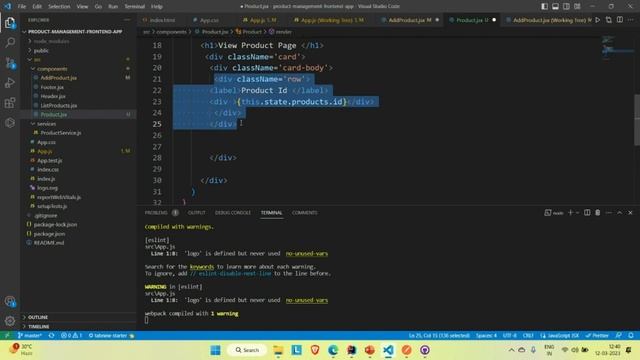Open package.json in explorer

point(49,234)
